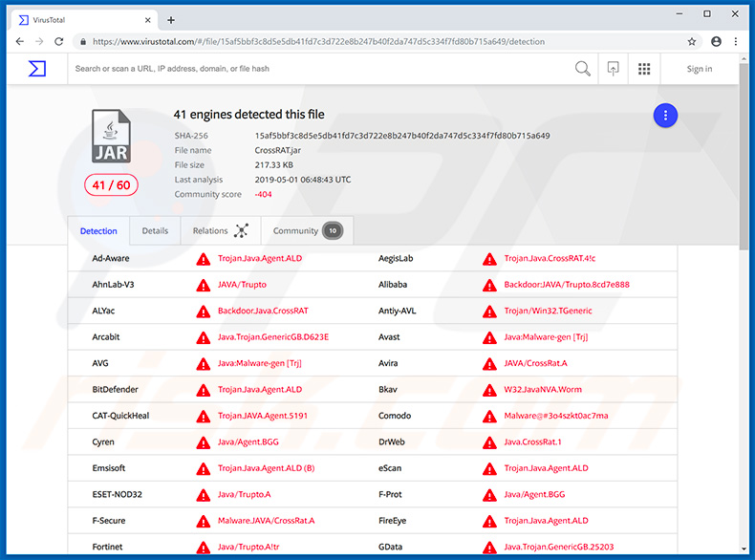
Task: Click Trojan.JAVA.Agent.5191 result
Action: [263, 416]
